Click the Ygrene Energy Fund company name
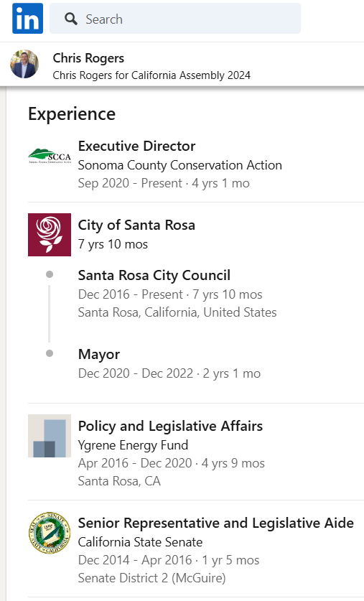The image size is (364, 601). pyautogui.click(x=133, y=445)
